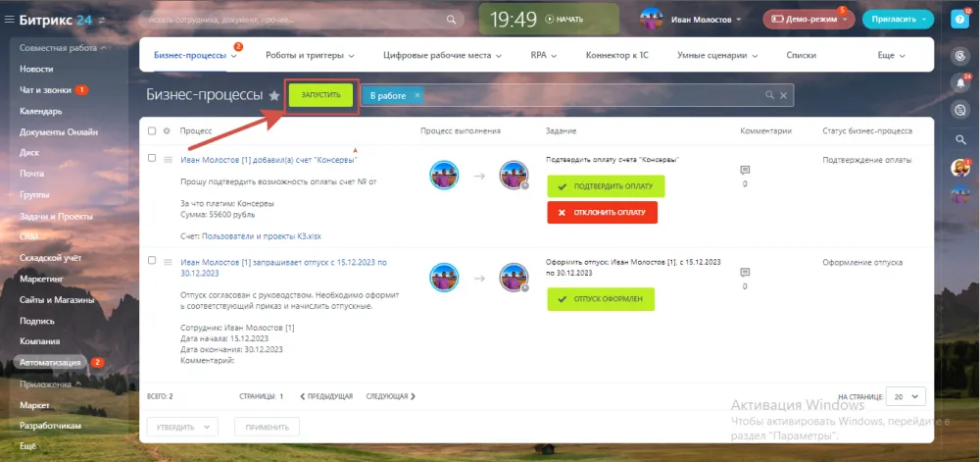
Task: Open the Демо-режим button
Action: [808, 20]
